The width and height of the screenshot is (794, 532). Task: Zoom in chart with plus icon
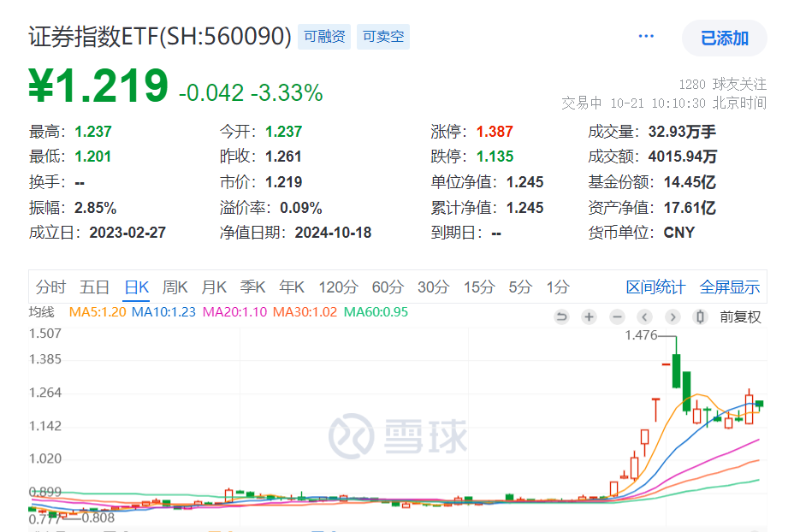pyautogui.click(x=589, y=316)
